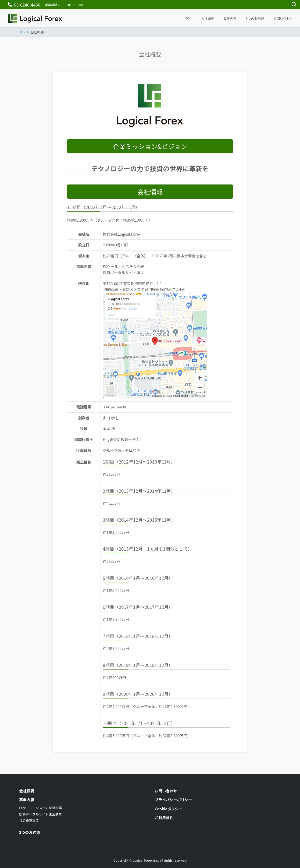Open ご利用規約 footer link

tap(164, 818)
